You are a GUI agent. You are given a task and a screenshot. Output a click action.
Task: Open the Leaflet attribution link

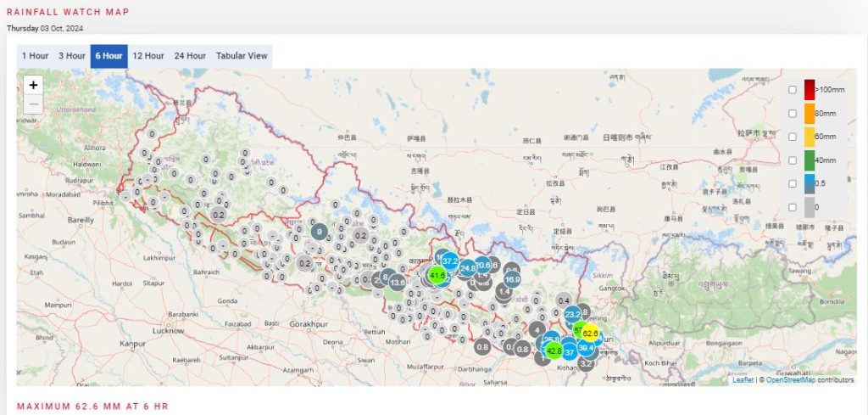pos(743,380)
